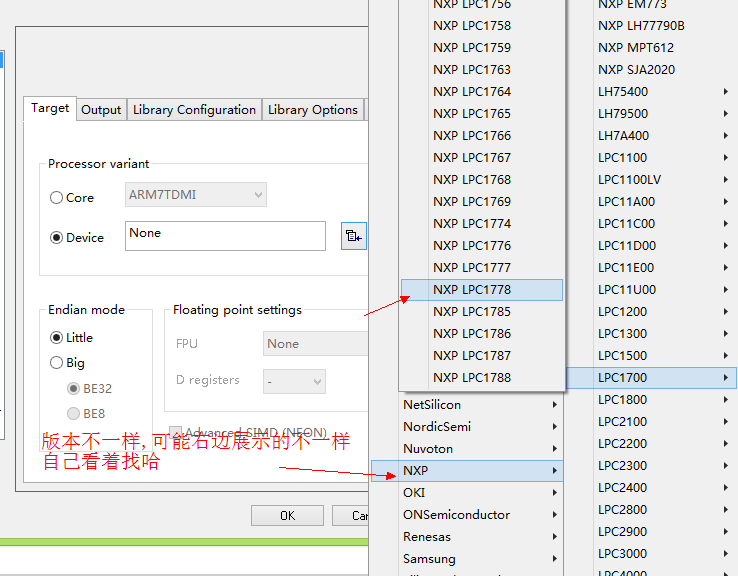The height and width of the screenshot is (576, 738).
Task: Pick NXP LPC1777 device
Action: pos(482,267)
